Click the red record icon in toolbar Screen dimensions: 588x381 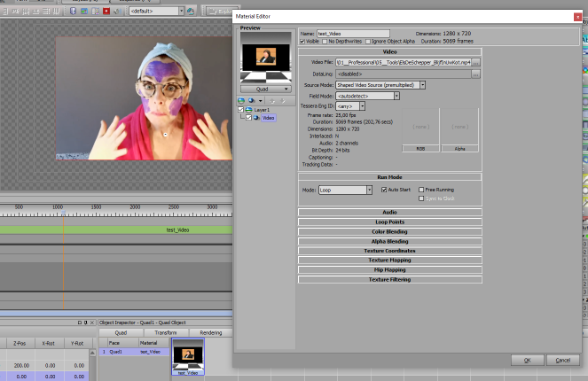point(106,12)
